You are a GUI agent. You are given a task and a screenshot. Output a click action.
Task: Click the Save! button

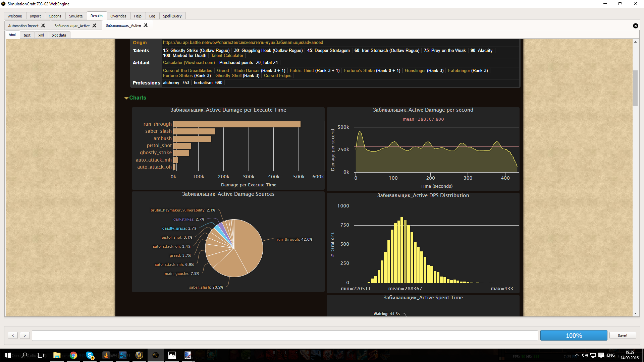coord(623,336)
